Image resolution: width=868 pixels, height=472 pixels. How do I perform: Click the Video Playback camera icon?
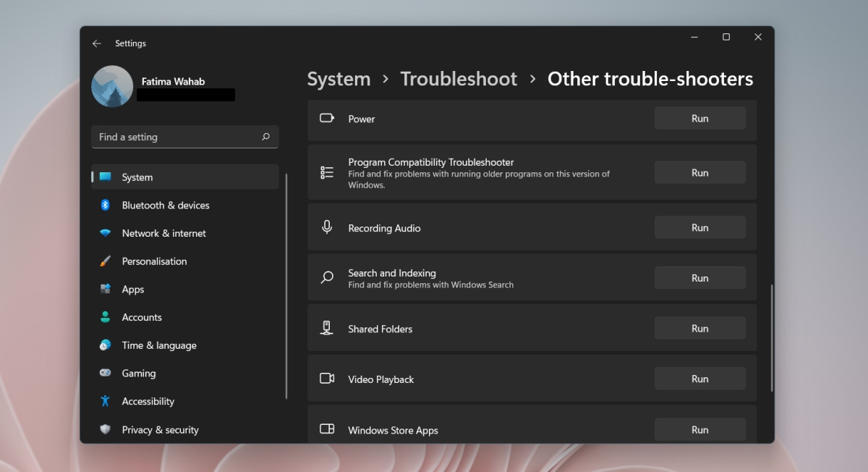click(x=327, y=379)
